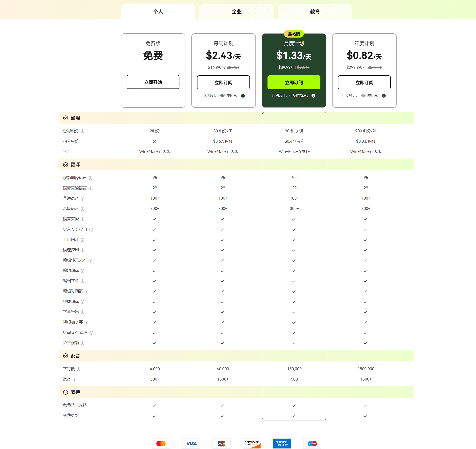Screen dimensions: 476x449
Task: Click info icon beside ChatGPT 重写
Action: pyautogui.click(x=91, y=333)
